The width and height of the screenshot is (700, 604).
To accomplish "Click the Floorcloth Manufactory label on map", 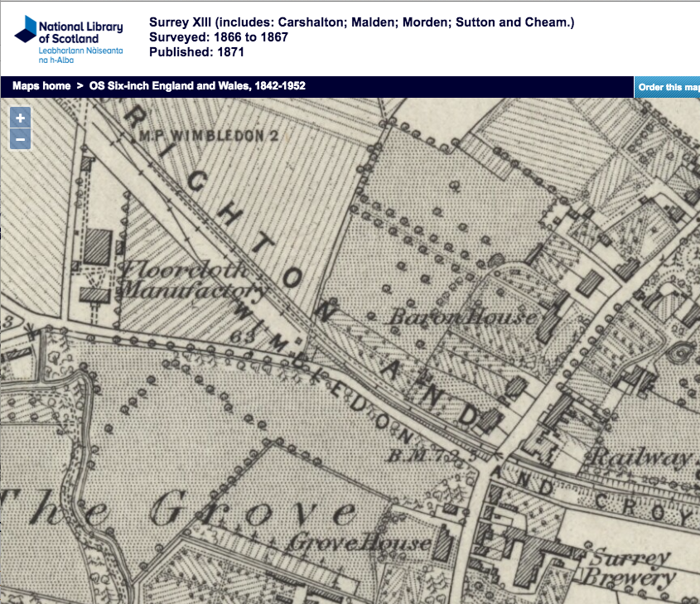I will click(192, 279).
